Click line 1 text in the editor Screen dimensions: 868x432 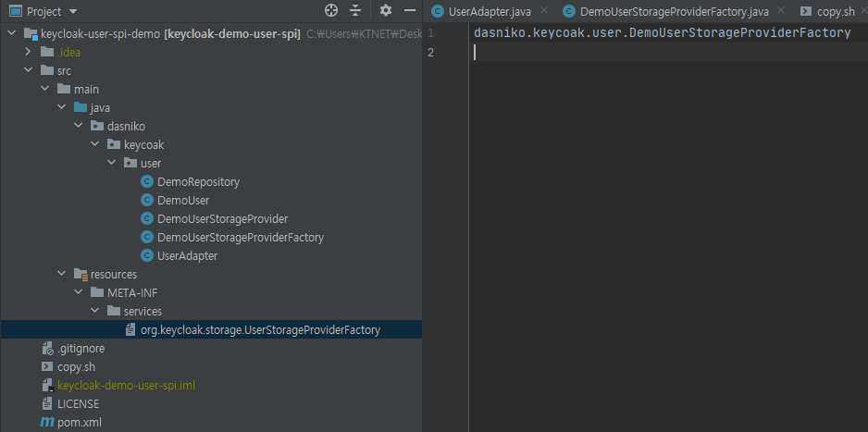[x=662, y=33]
